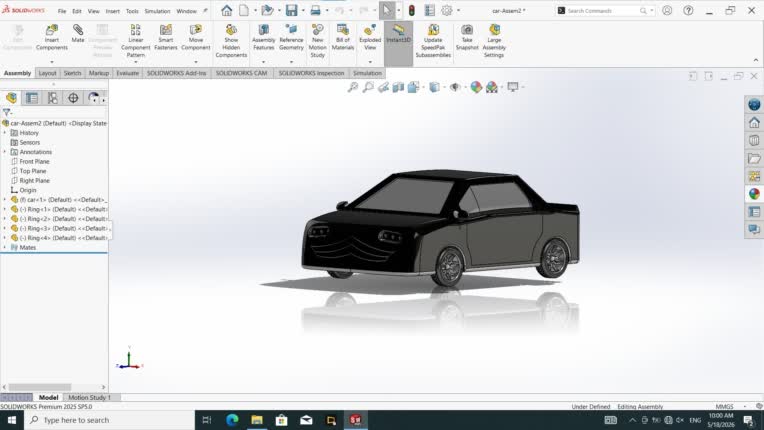The width and height of the screenshot is (764, 430).
Task: Open the Tools menu
Action: coord(132,11)
